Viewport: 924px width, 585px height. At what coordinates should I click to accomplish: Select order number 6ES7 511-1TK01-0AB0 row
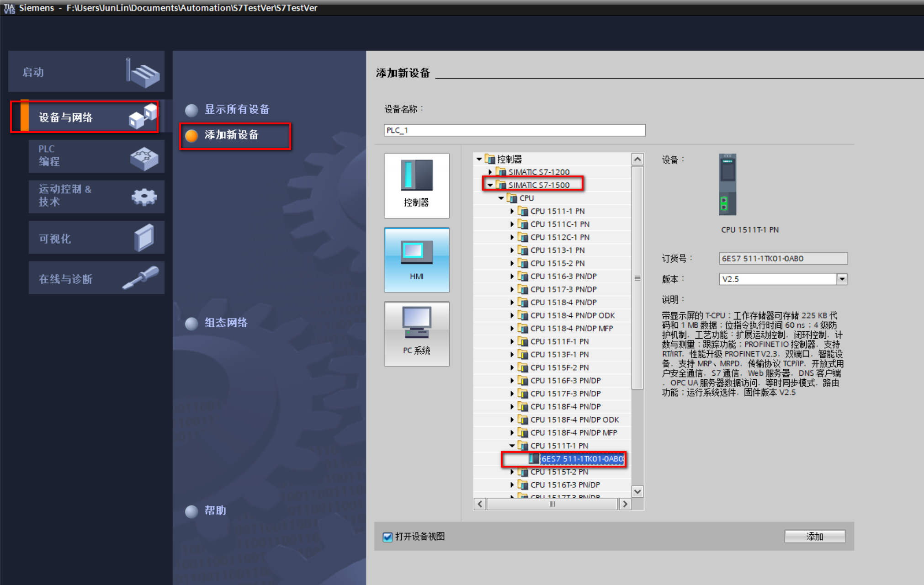[x=552, y=458]
